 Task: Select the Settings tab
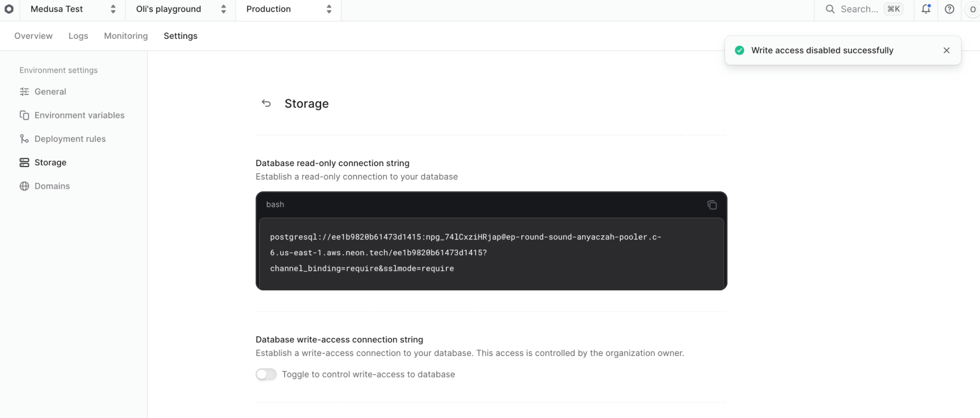(x=180, y=36)
